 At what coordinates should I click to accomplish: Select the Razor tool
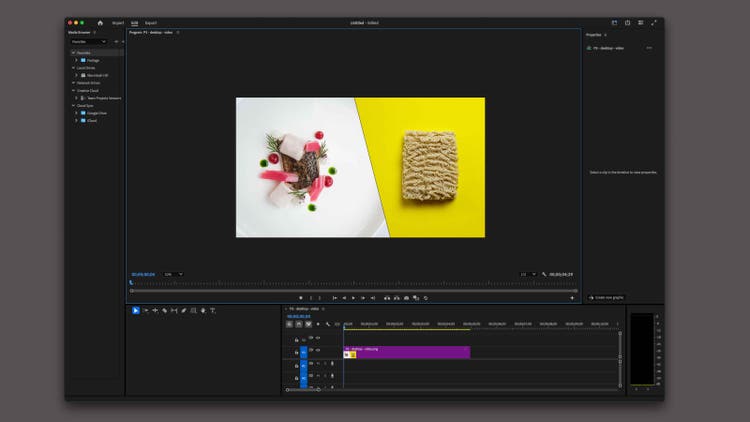pyautogui.click(x=164, y=310)
